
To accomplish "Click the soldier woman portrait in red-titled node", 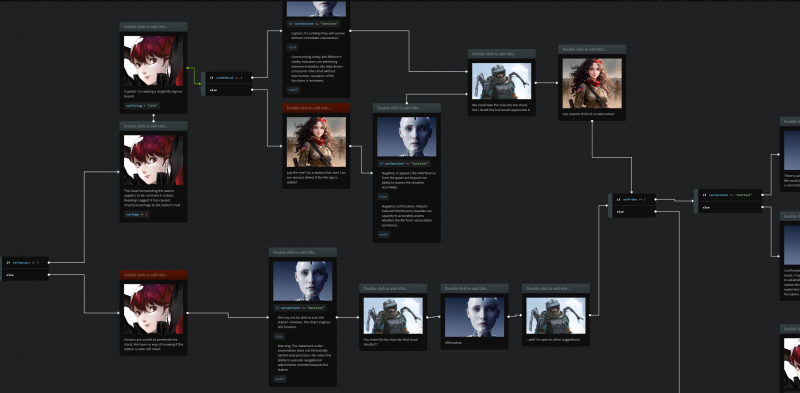I will click(x=316, y=142).
